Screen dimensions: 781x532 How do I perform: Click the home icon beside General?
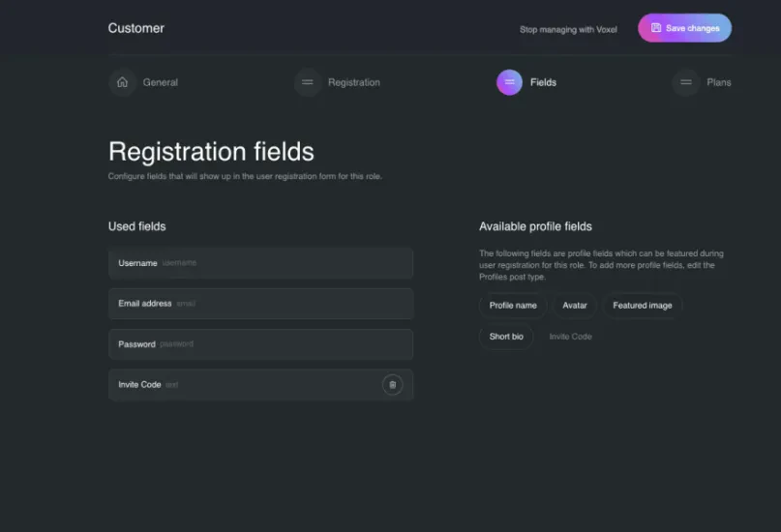122,82
